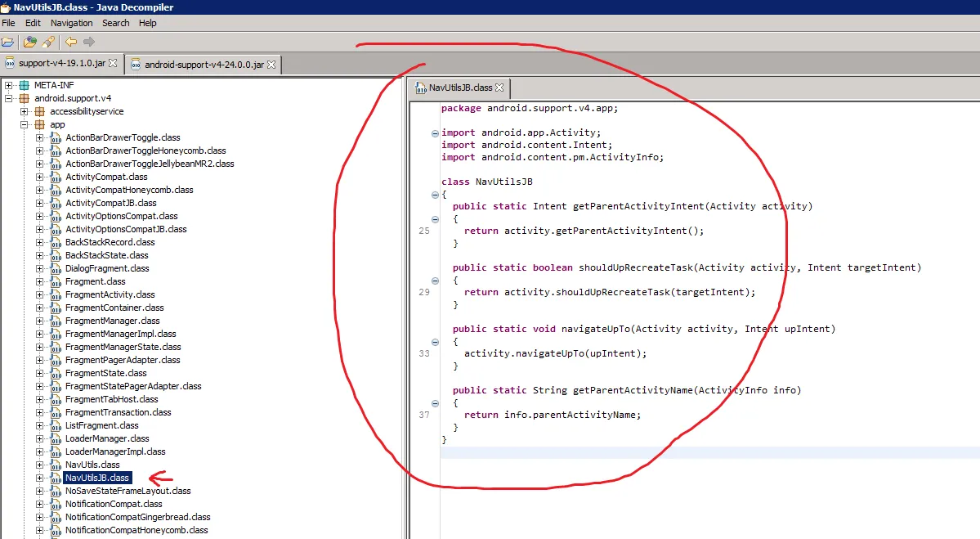Collapse navigateUpTo method fold marker

pos(435,341)
